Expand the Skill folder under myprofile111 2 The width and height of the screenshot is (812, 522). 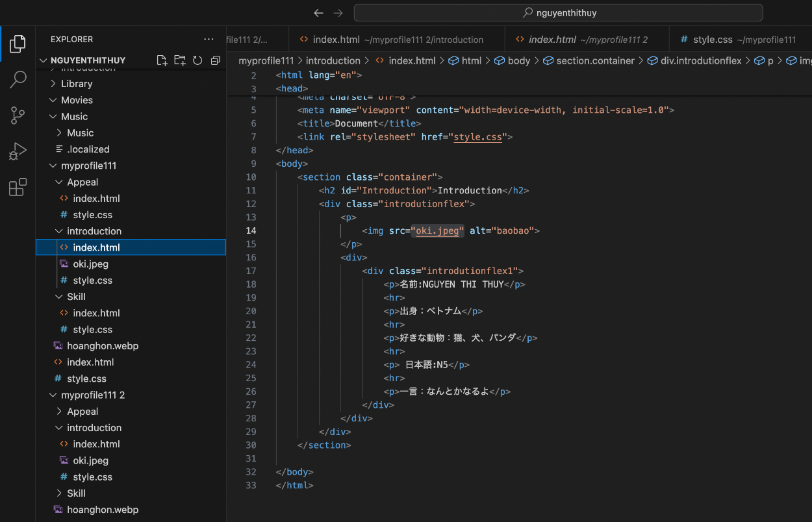[76, 493]
